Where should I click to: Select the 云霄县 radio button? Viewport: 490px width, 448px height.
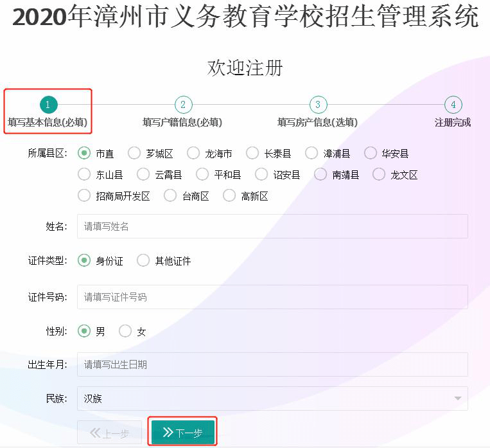[x=143, y=175]
